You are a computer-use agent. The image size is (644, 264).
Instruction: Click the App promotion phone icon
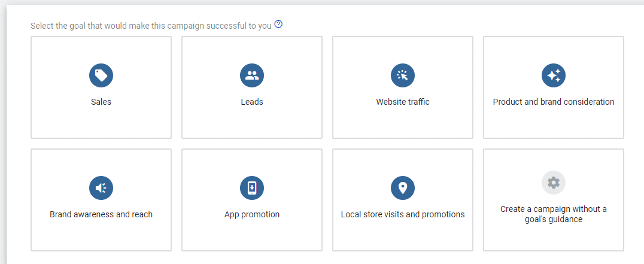pyautogui.click(x=252, y=187)
